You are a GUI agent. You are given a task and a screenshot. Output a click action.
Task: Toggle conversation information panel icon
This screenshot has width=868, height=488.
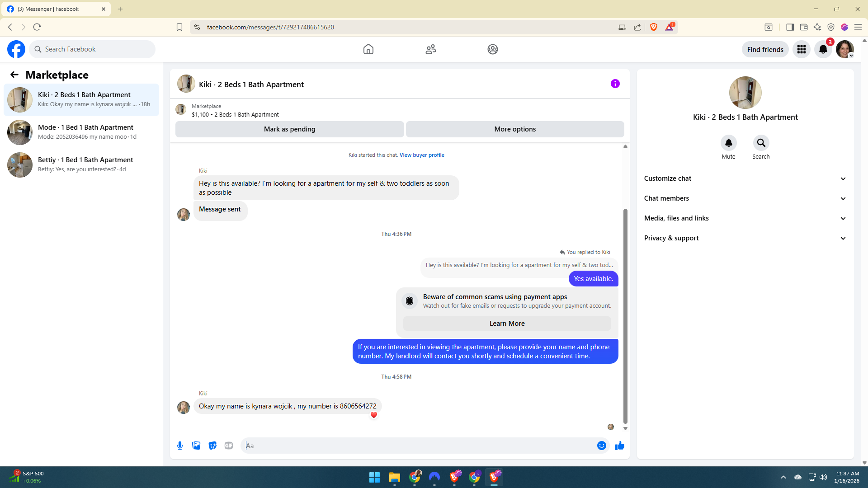tap(615, 84)
